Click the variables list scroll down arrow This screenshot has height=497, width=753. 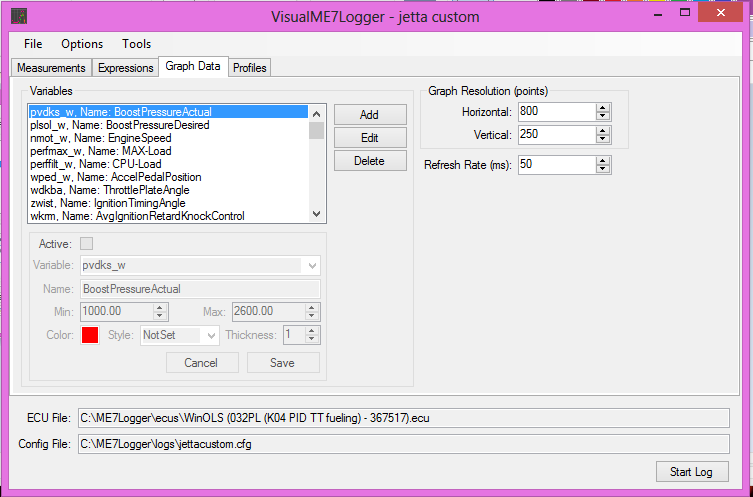click(x=316, y=214)
